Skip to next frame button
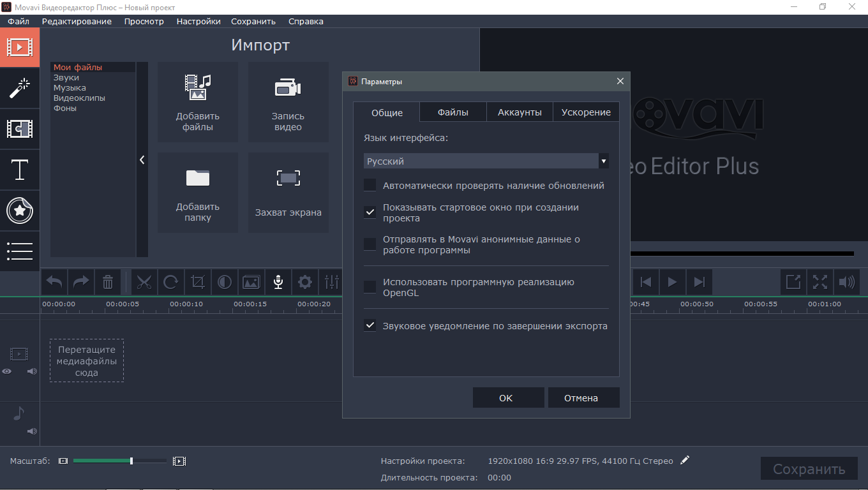Viewport: 868px width, 490px height. (x=699, y=282)
